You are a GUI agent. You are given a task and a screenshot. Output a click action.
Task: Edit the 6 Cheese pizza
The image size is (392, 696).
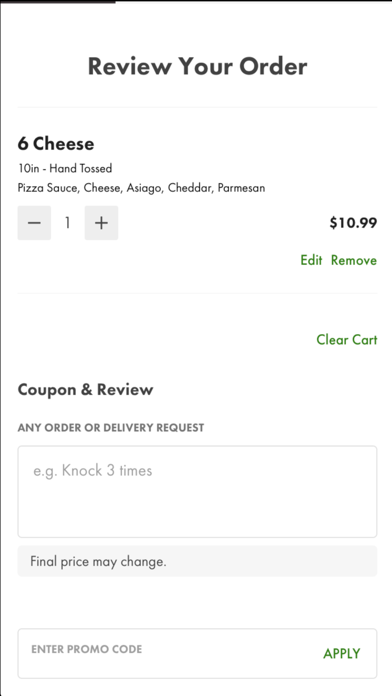pyautogui.click(x=311, y=260)
